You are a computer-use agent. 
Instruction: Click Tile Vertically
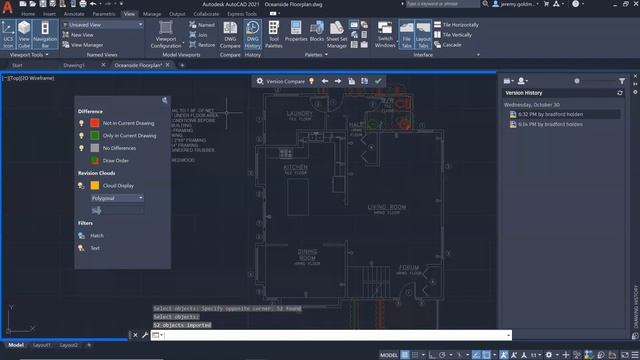pyautogui.click(x=453, y=35)
